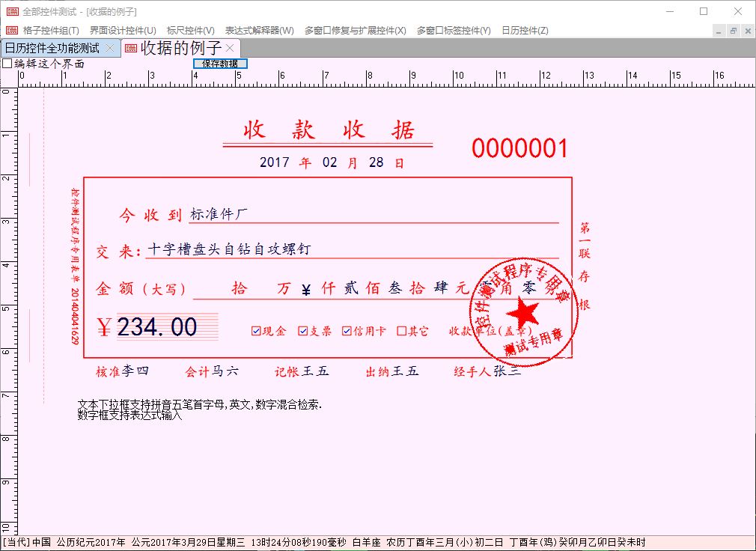Close the 日历控件全功能测试 tab

(110, 48)
